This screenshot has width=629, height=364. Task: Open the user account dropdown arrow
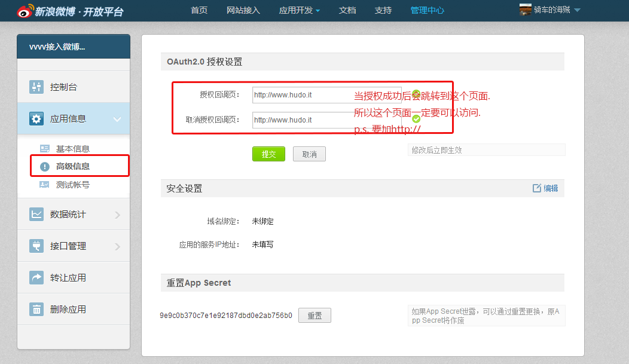577,10
